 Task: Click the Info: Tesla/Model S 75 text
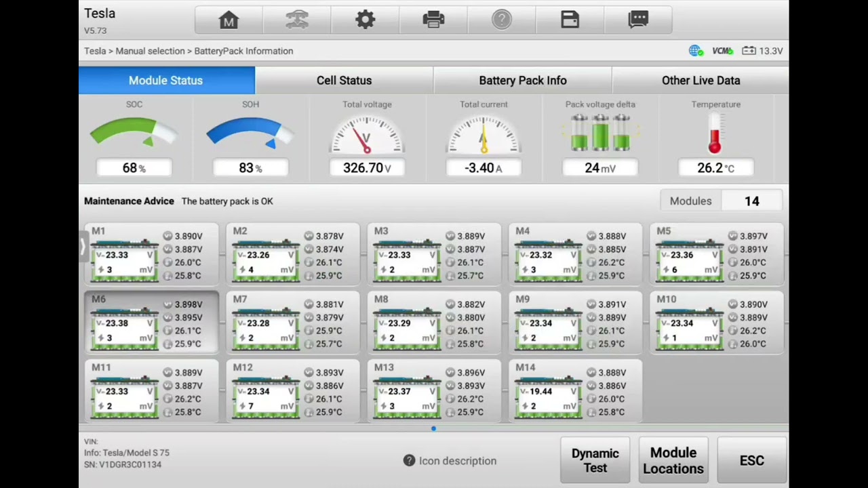tap(127, 453)
